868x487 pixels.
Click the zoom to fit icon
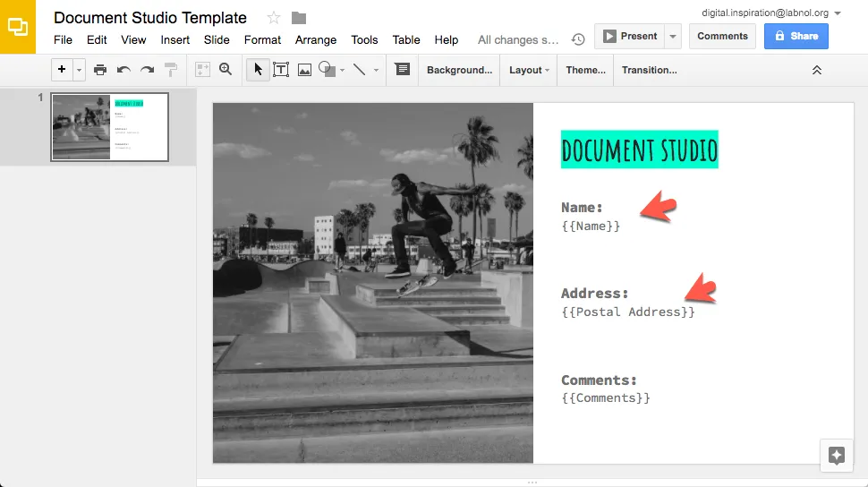click(202, 70)
